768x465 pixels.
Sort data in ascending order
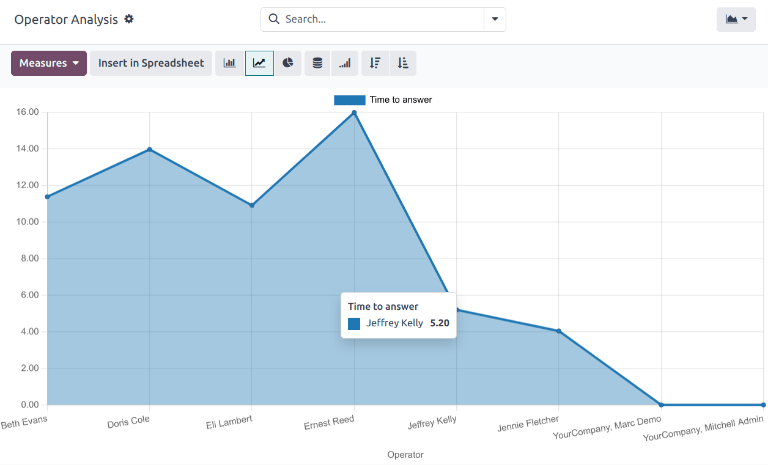[403, 63]
